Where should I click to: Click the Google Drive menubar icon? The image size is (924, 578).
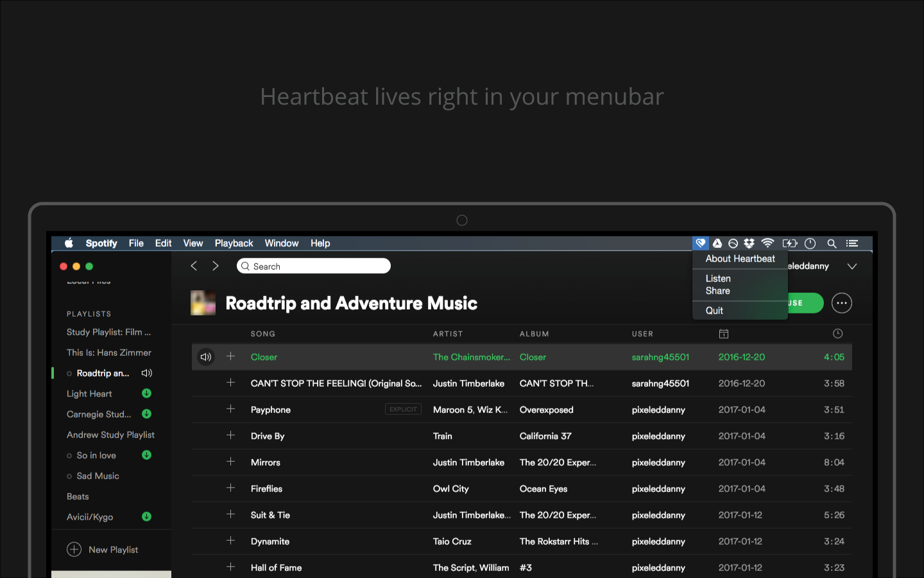717,243
